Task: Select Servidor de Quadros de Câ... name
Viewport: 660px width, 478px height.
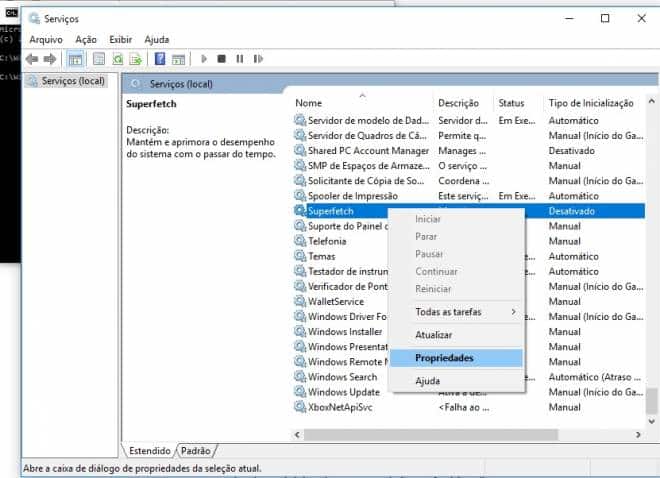Action: (367, 135)
